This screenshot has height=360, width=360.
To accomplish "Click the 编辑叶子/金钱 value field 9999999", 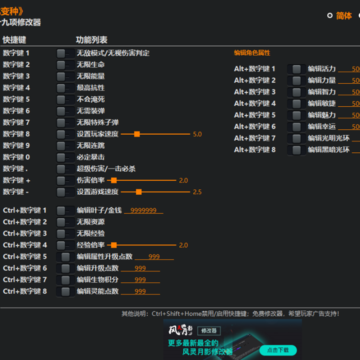I will pyautogui.click(x=144, y=211).
